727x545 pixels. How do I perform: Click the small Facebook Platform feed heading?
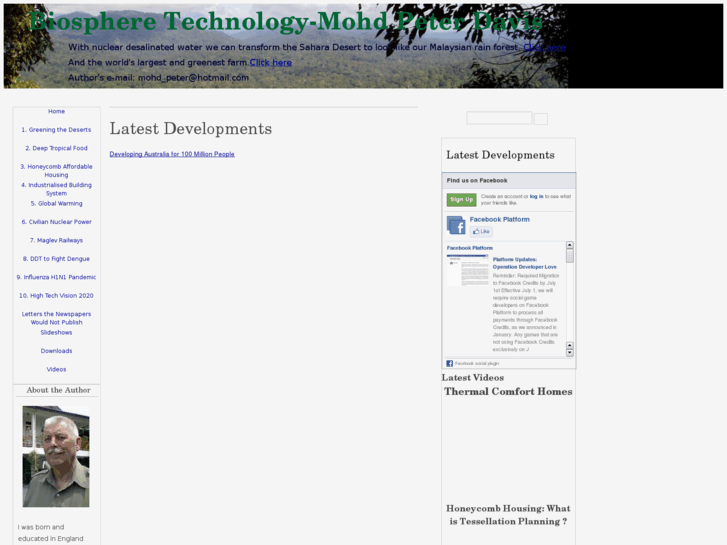(470, 248)
